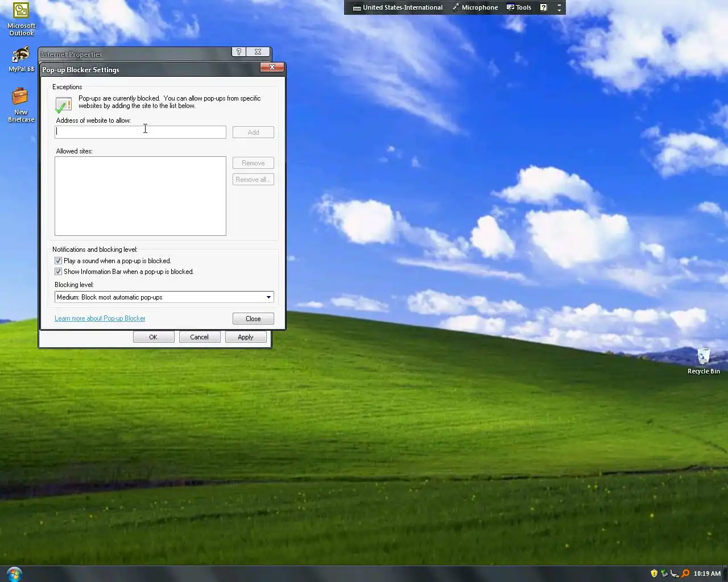Focus the Address of website to allow field
728x582 pixels.
[x=140, y=132]
